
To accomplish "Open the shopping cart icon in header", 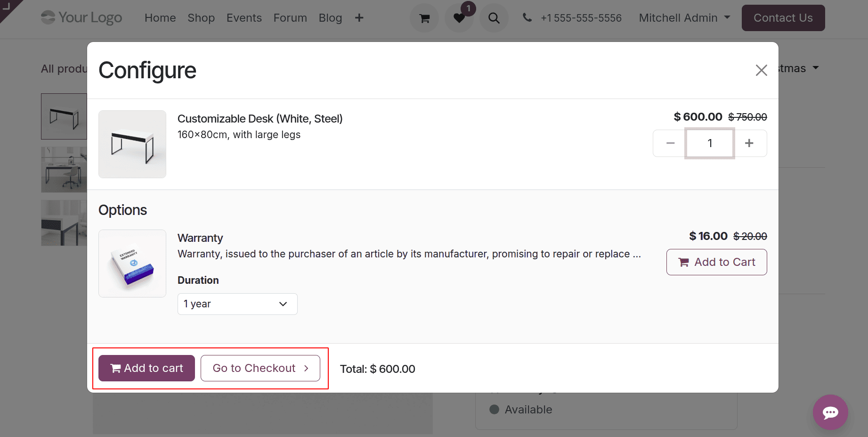I will 424,18.
